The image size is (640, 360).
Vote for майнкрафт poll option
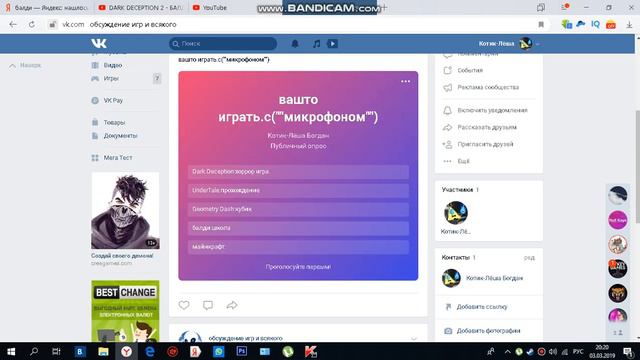click(x=298, y=247)
